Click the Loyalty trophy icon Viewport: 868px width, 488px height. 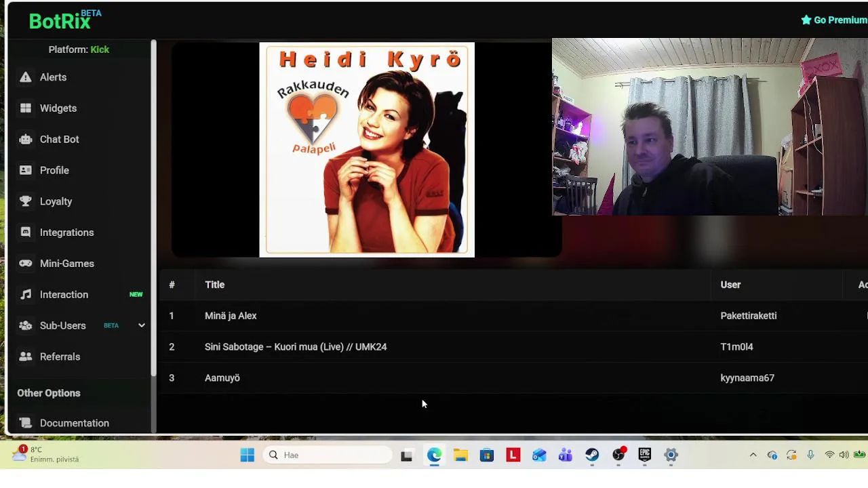tap(26, 201)
